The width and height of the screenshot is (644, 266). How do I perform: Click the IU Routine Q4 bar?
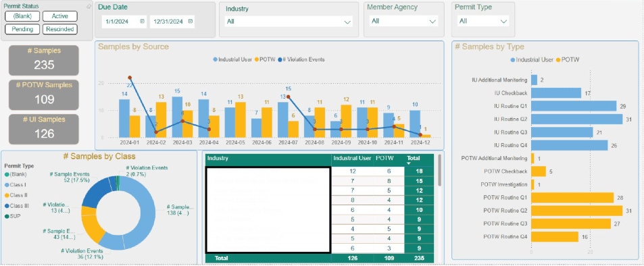pos(570,145)
